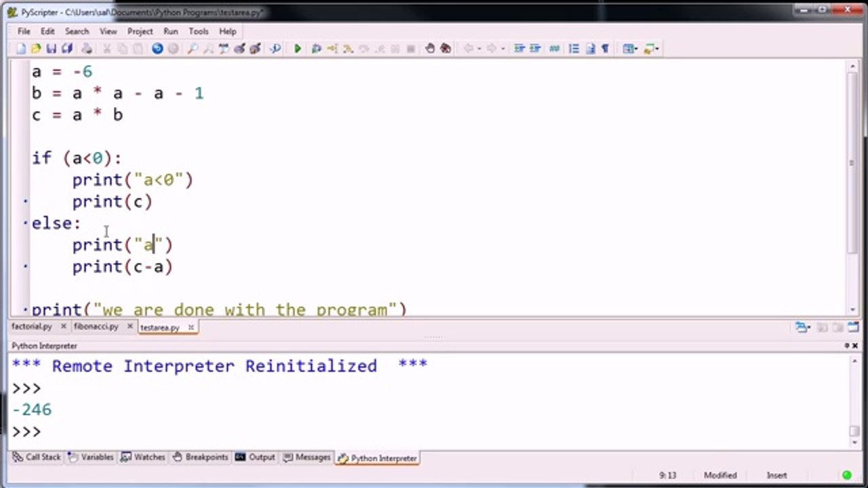
Task: Close the factorial.py tab
Action: click(x=64, y=327)
